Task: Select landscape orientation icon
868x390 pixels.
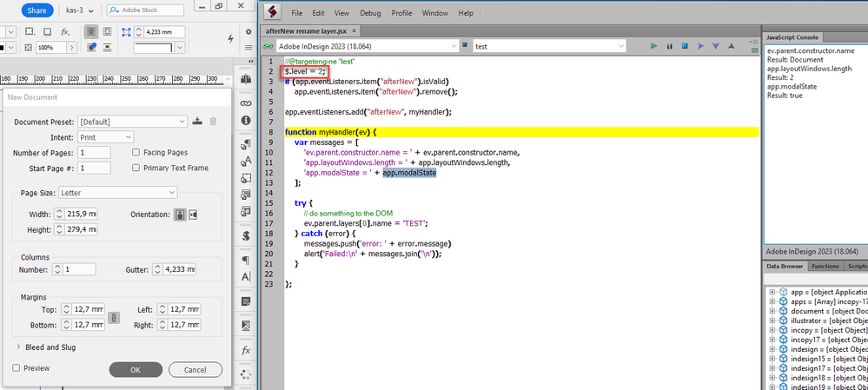Action: pos(193,215)
